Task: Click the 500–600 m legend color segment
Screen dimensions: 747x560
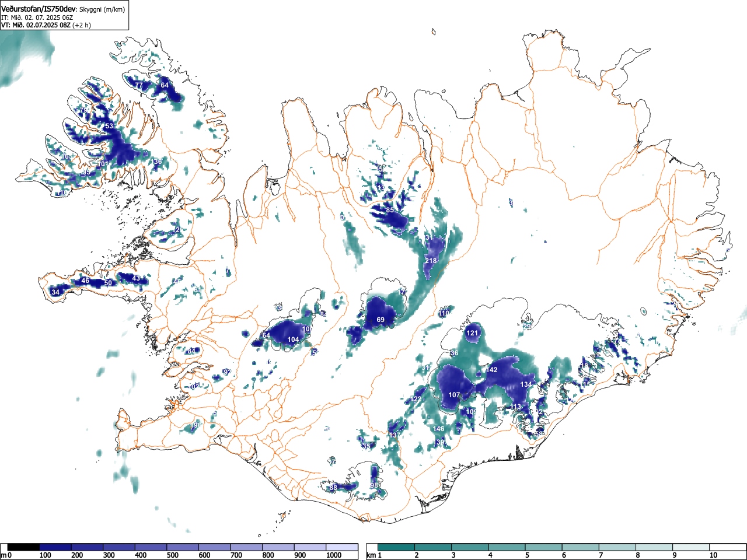Action: [x=183, y=547]
